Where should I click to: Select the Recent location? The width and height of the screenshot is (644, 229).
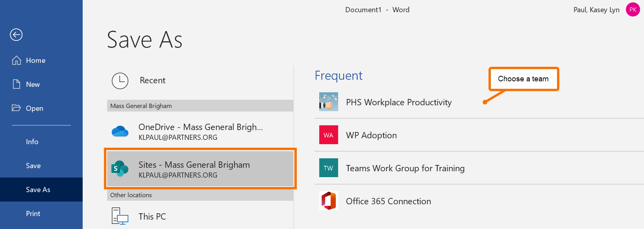click(x=200, y=81)
